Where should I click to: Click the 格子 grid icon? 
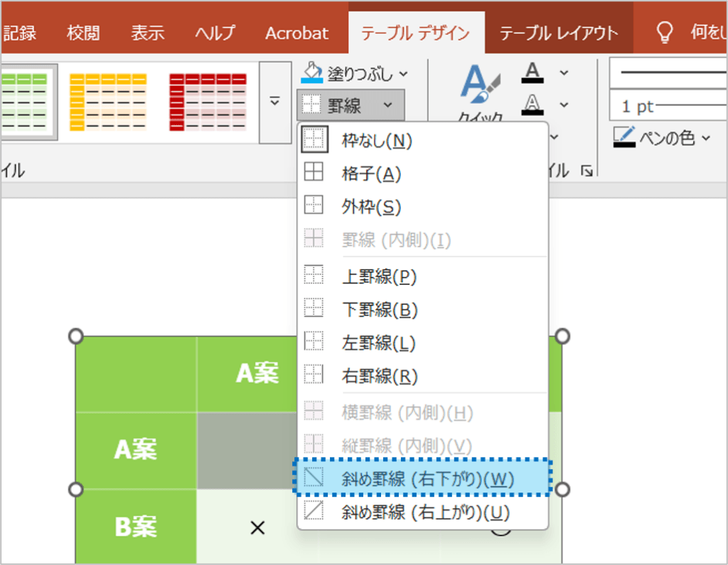[x=314, y=172]
